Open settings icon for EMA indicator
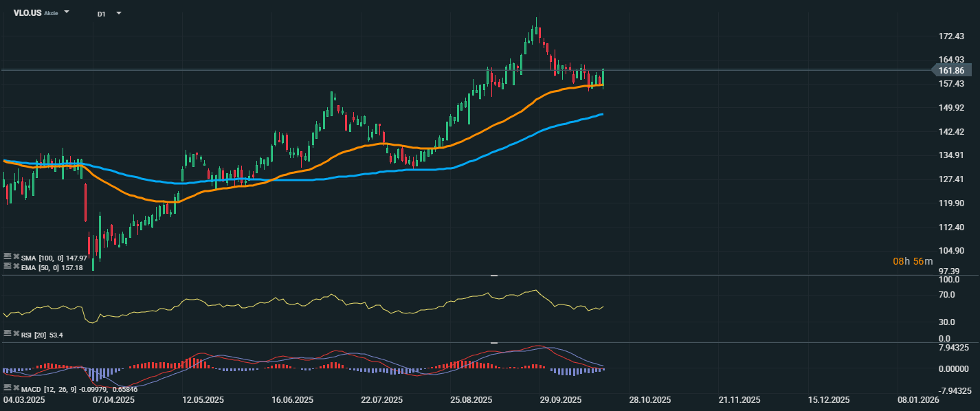The width and height of the screenshot is (980, 411). tap(8, 266)
